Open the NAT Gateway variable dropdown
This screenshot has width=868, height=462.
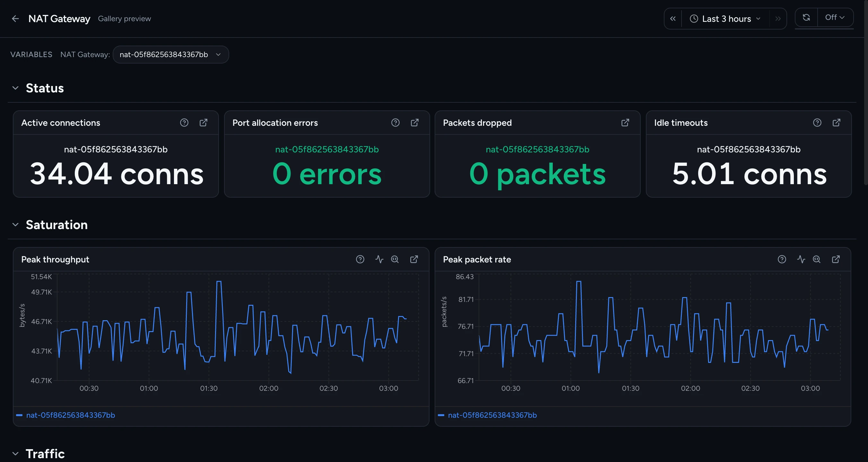(x=171, y=55)
